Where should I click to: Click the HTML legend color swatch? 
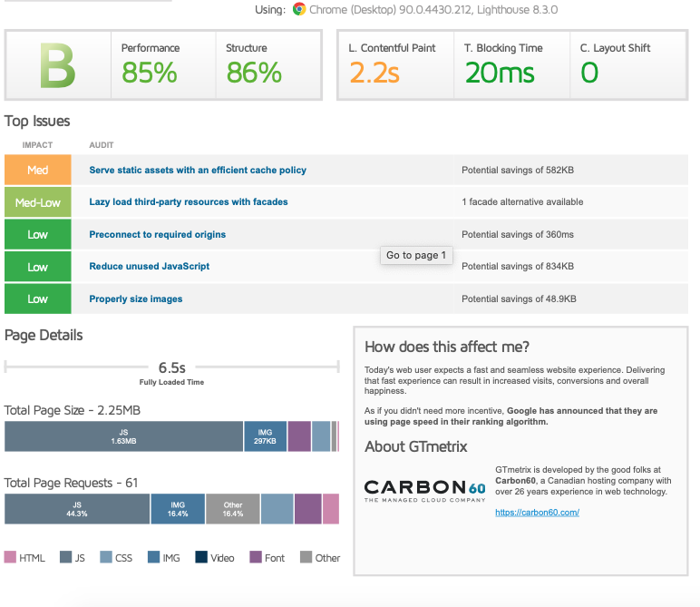10,557
